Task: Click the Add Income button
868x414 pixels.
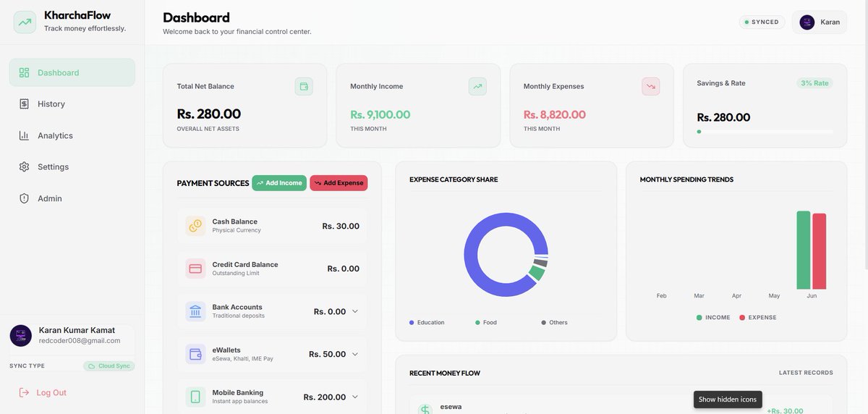Action: 279,183
